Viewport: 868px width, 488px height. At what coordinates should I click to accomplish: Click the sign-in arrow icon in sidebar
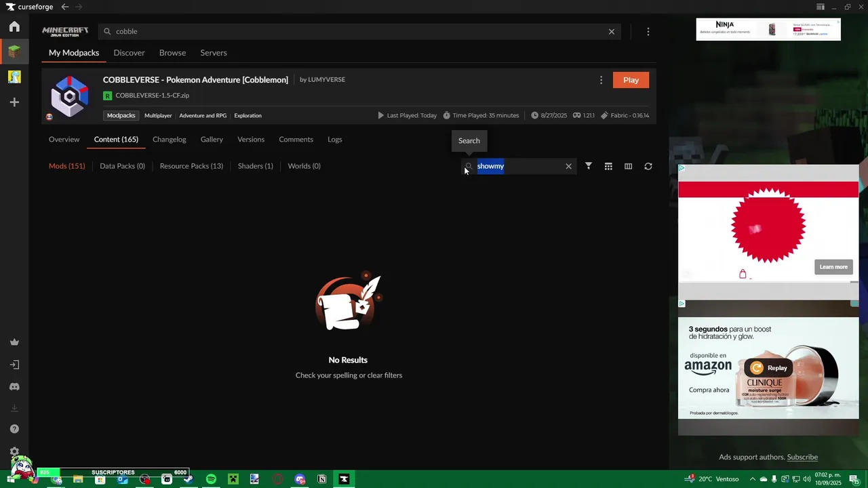(x=14, y=365)
